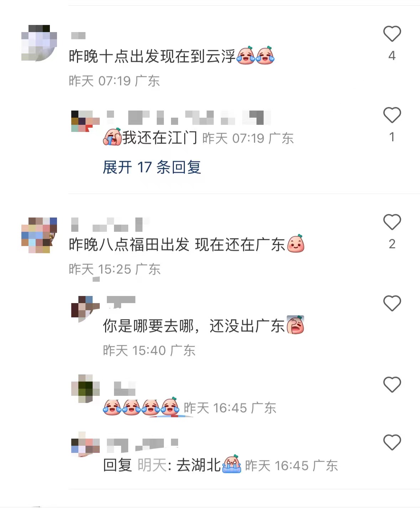Open avatar of the '你是哪要去哪' replier
Viewport: 420px width, 511px height.
tap(85, 310)
